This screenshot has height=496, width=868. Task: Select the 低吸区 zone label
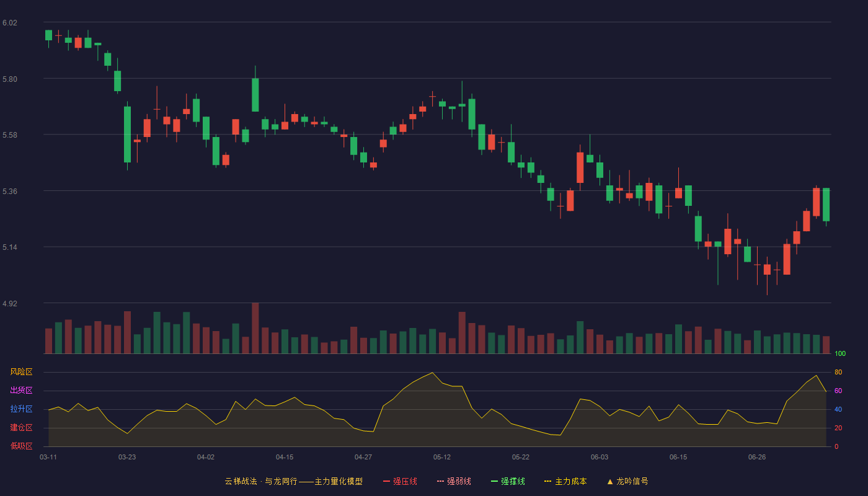tap(21, 446)
